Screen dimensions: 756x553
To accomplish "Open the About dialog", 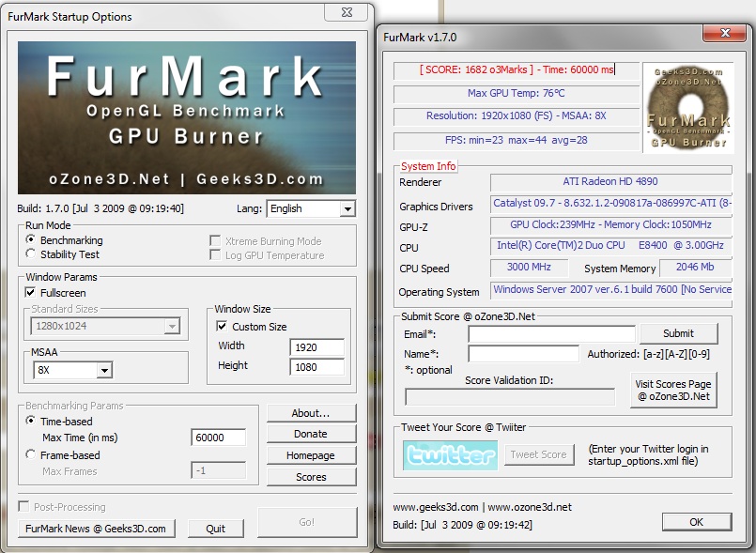I will point(311,413).
